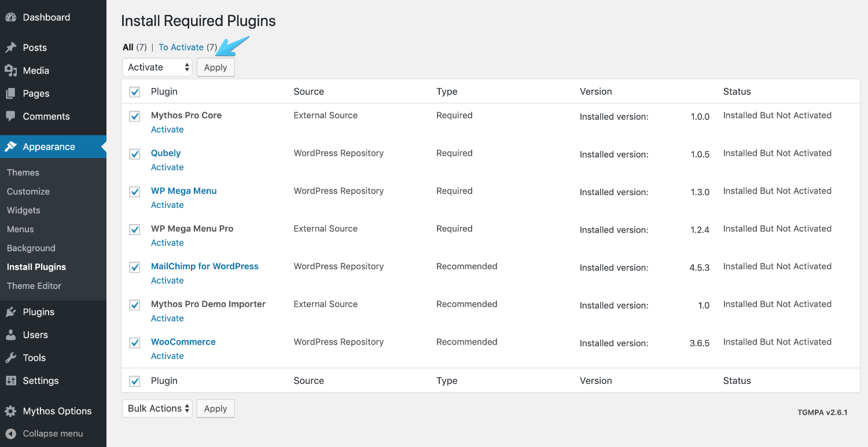Open the WP Mega Menu name link
The height and width of the screenshot is (447, 868).
(x=184, y=191)
